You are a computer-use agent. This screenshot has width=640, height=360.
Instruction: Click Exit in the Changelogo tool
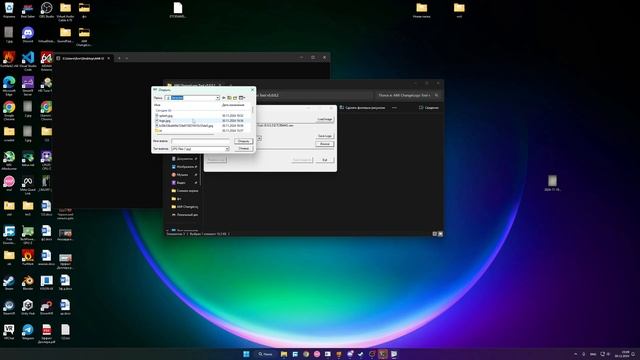point(325,160)
